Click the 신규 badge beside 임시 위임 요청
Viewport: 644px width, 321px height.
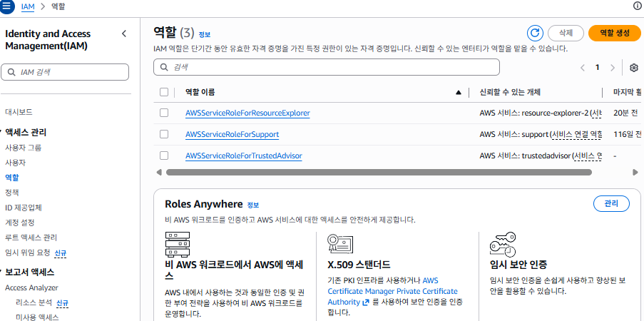tap(61, 253)
